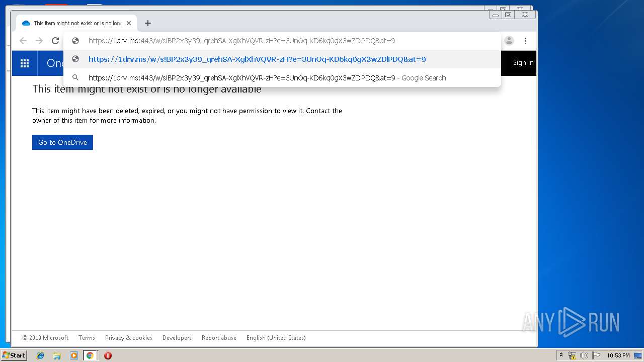The image size is (644, 362).
Task: Choose the blue 1drv.ms URL suggestion
Action: coord(282,59)
